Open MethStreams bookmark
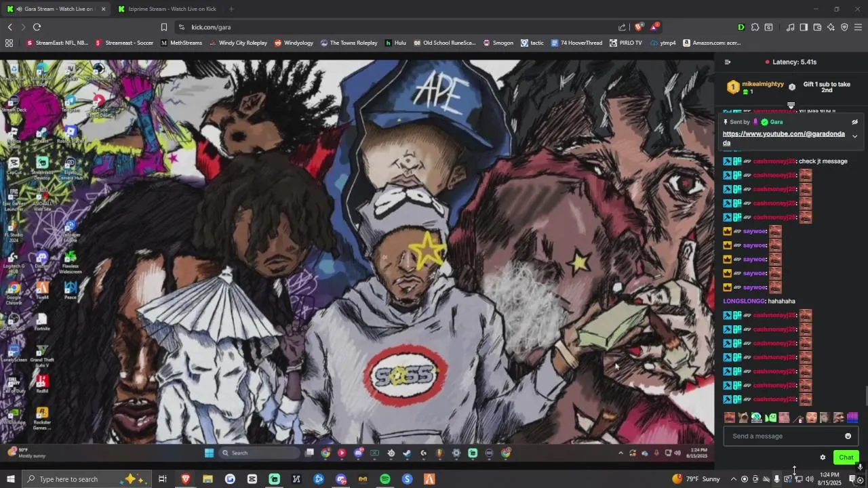Viewport: 868px width, 488px height. pyautogui.click(x=181, y=43)
